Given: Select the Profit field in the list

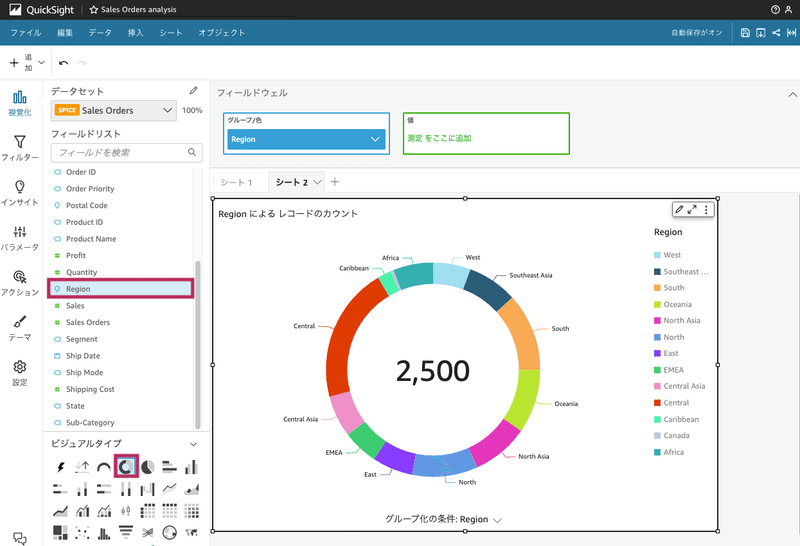Looking at the screenshot, I should click(x=76, y=256).
